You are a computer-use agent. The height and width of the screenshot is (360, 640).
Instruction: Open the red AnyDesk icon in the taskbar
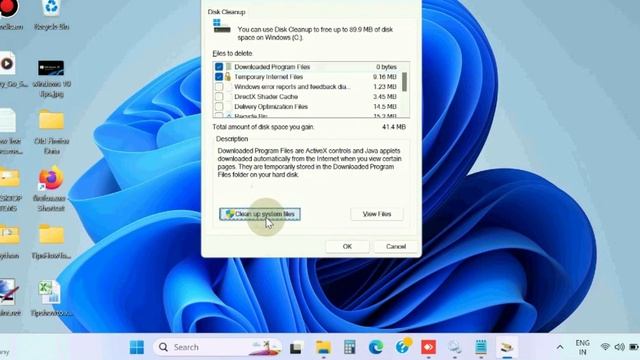tap(428, 347)
